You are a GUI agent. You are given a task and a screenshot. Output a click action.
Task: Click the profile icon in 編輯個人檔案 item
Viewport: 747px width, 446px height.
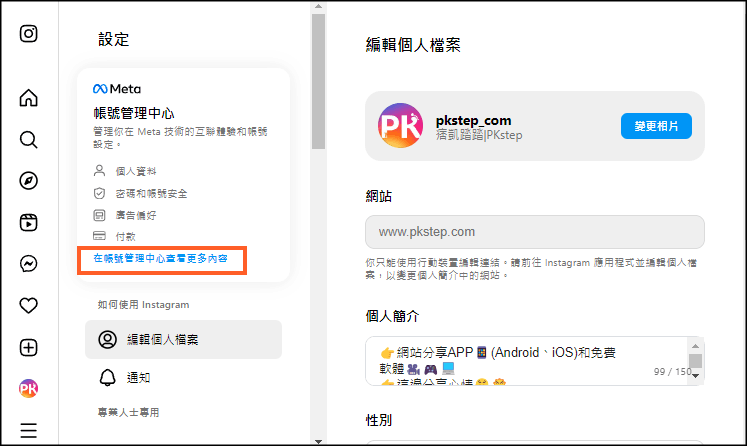tap(108, 339)
